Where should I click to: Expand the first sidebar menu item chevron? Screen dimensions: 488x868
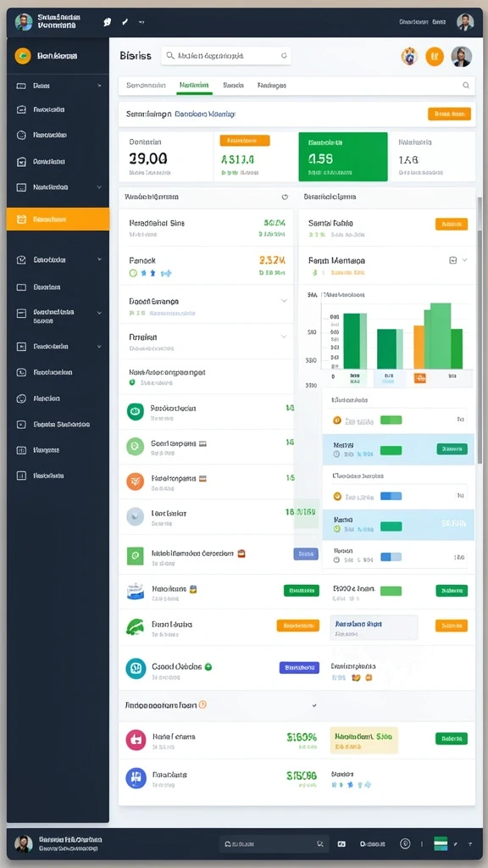tap(100, 86)
